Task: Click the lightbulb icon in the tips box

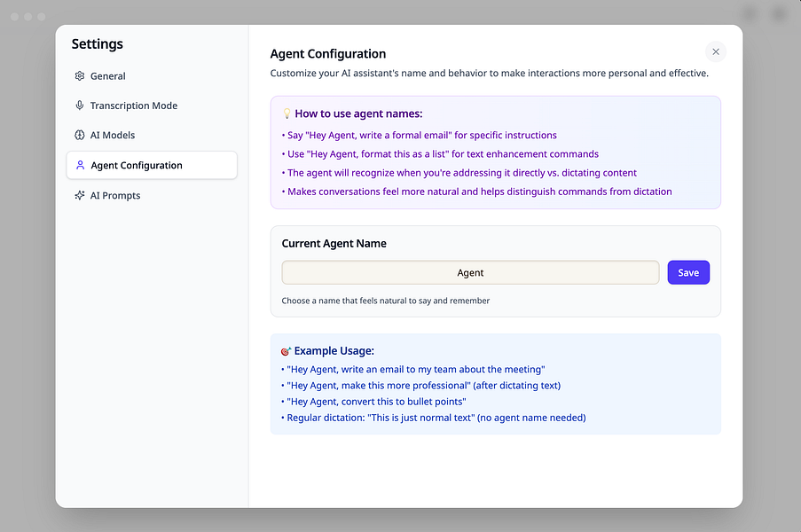Action: pos(287,113)
